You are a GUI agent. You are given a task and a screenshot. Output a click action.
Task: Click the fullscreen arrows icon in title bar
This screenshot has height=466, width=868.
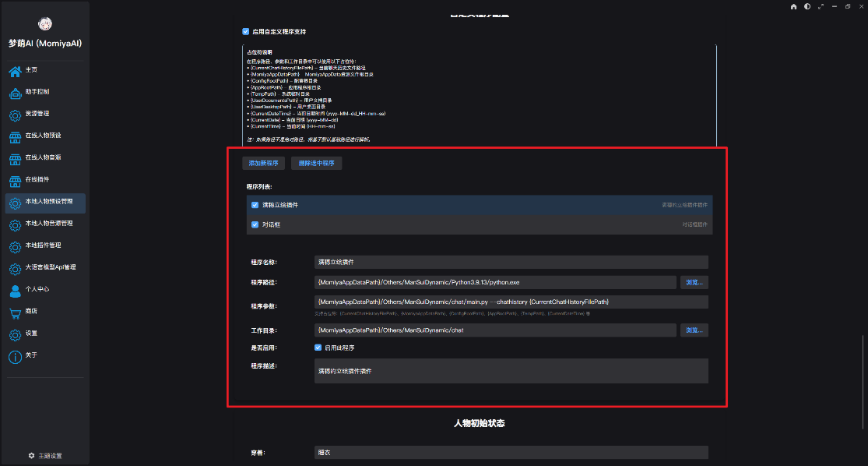820,6
